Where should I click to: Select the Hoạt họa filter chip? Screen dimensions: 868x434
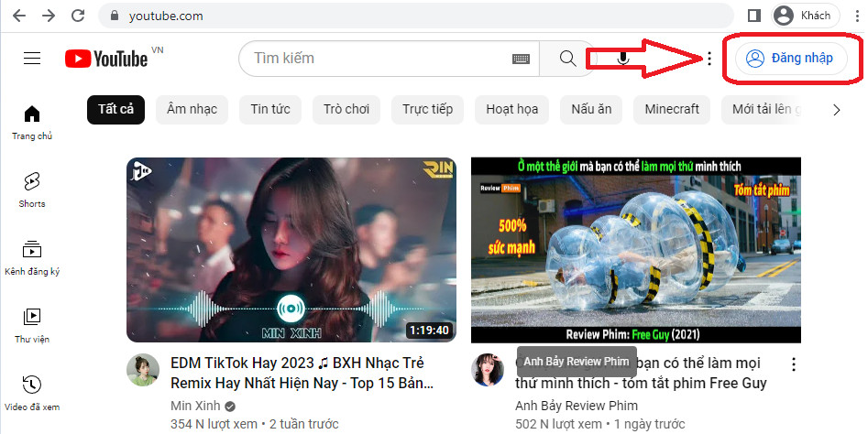(x=512, y=110)
